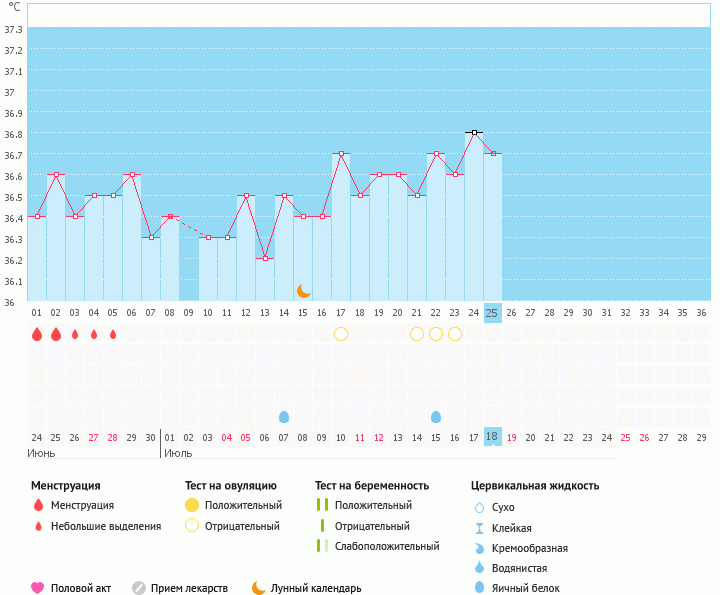
Task: Click the 36.8 temperature point on day 24
Action: (474, 132)
